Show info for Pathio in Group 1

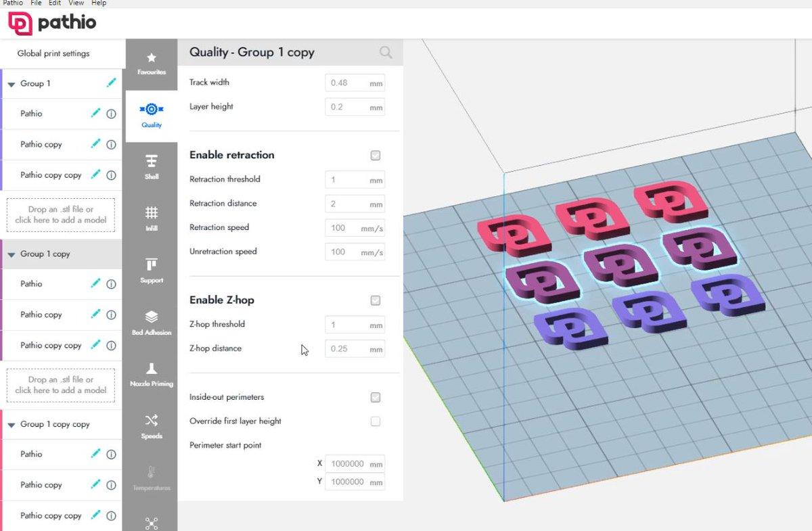point(111,114)
